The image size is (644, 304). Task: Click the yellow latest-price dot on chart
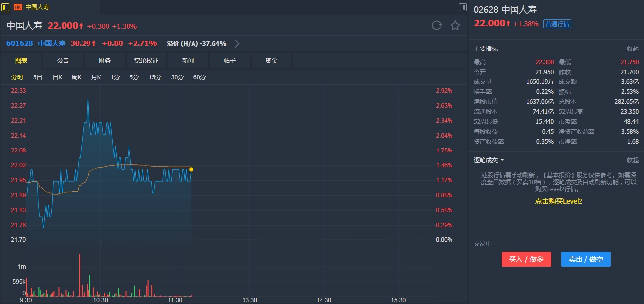191,170
